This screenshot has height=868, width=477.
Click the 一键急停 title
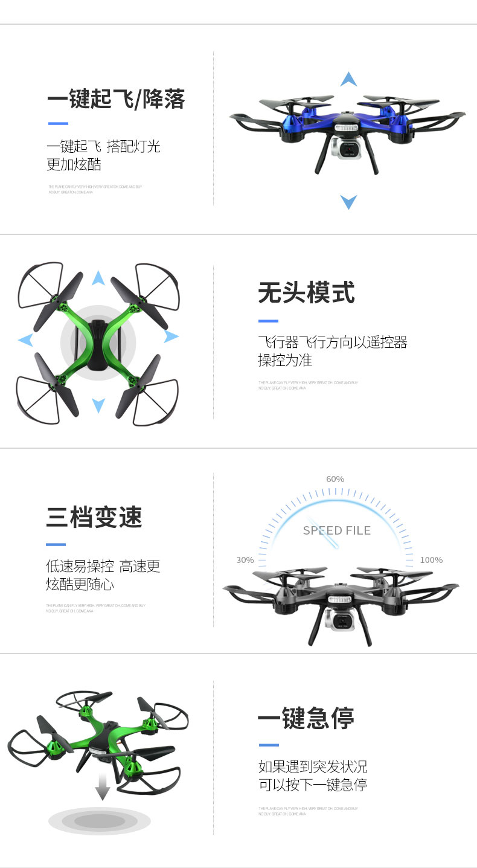pos(306,719)
